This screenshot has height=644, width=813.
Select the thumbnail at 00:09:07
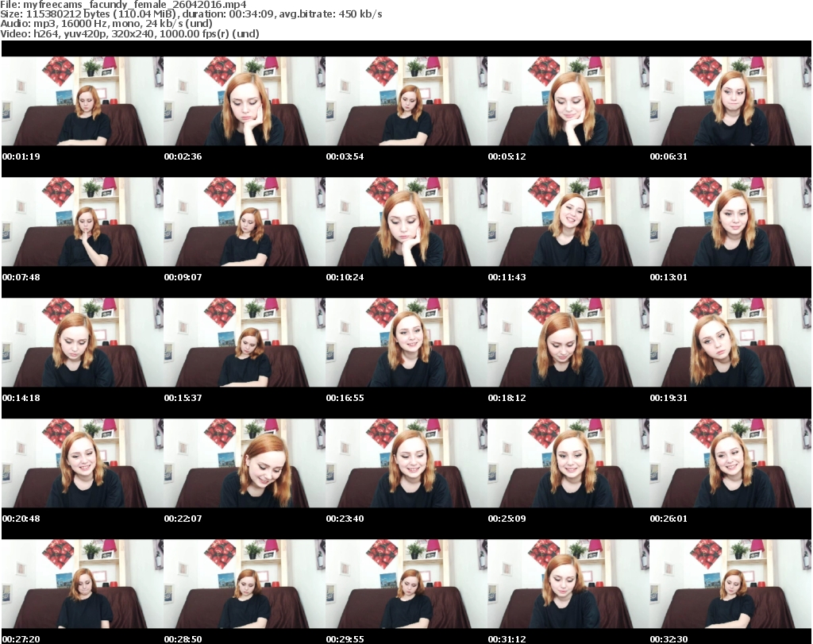(245, 222)
